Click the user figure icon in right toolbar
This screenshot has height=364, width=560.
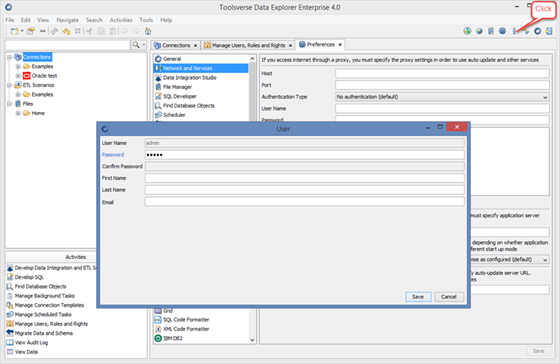pos(514,31)
